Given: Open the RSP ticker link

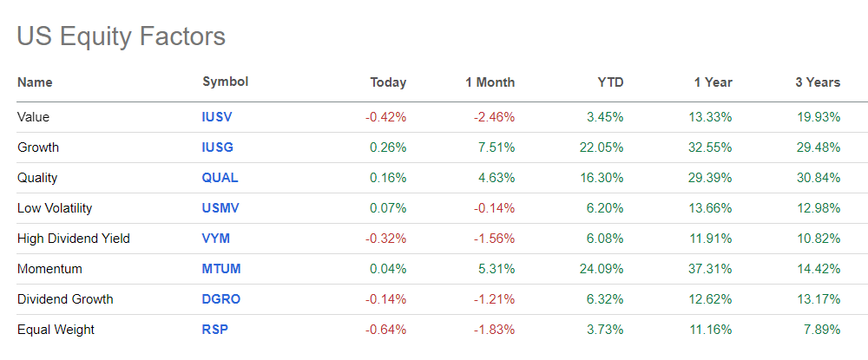Looking at the screenshot, I should click(214, 330).
